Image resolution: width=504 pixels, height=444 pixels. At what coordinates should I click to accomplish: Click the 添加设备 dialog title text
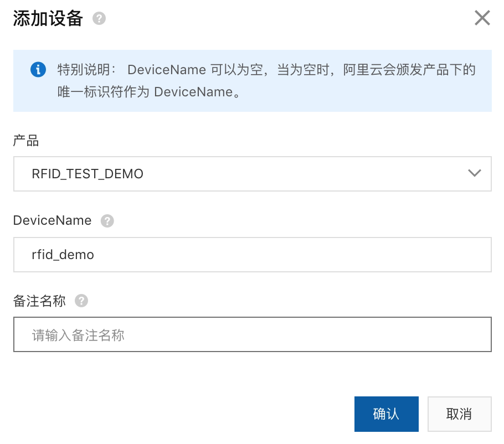coord(48,19)
